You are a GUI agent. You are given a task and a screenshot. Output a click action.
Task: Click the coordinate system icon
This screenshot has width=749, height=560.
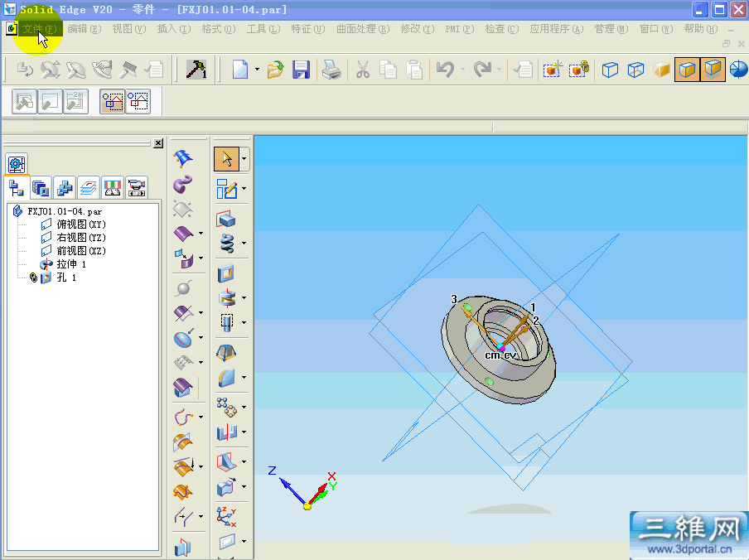pyautogui.click(x=226, y=517)
